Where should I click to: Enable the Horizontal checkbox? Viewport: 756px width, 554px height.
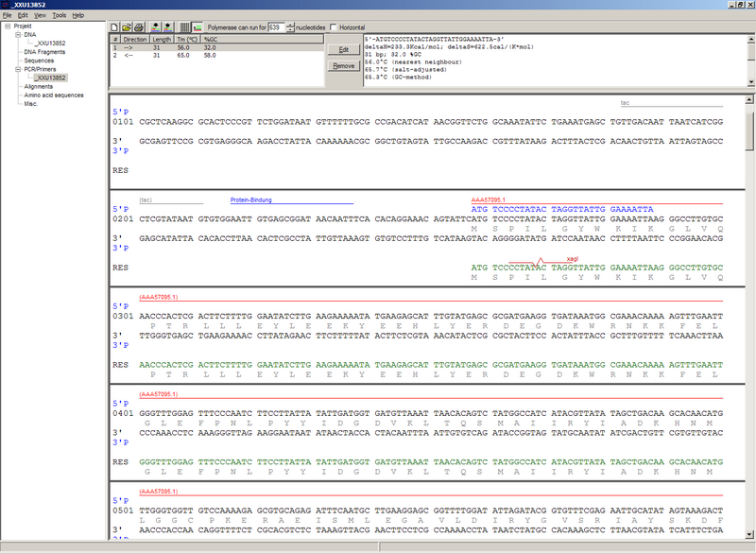[x=334, y=27]
